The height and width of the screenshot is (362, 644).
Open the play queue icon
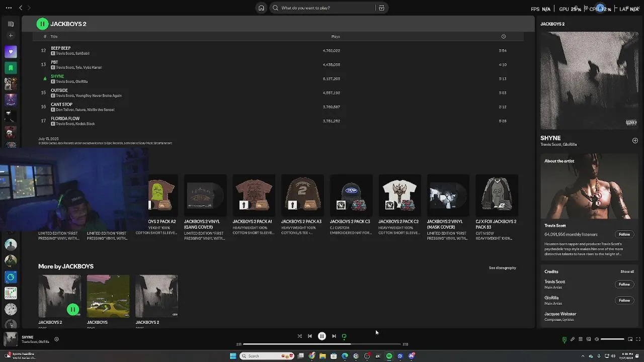pyautogui.click(x=580, y=339)
